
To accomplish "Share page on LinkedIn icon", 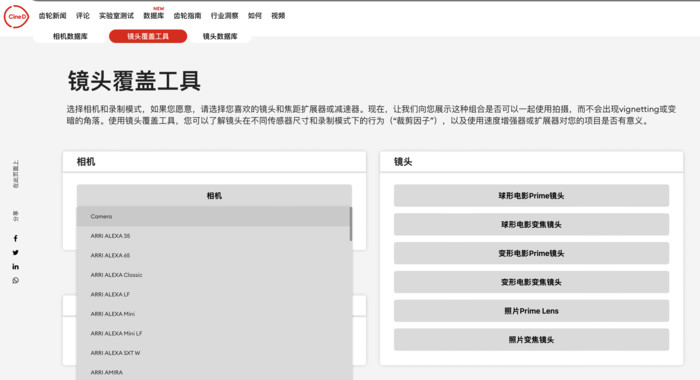I will point(16,267).
